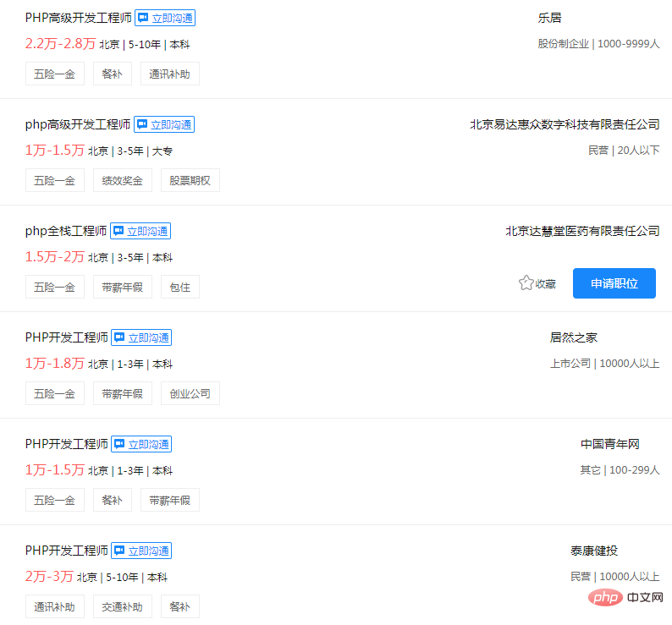Open PHP高级开发工程师 job at 乐居
Viewport: 672px width, 625px height.
(79, 18)
